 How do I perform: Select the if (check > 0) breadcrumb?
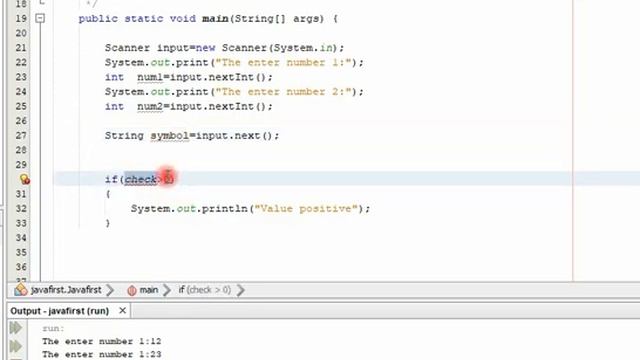[204, 290]
